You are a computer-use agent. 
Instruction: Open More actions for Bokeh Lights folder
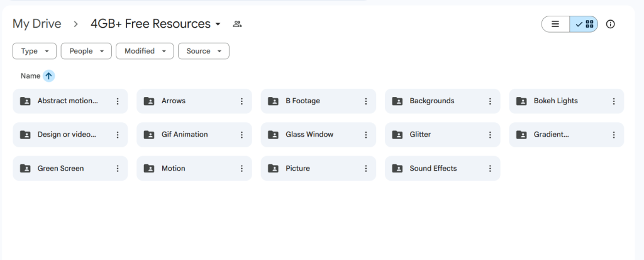coord(614,101)
